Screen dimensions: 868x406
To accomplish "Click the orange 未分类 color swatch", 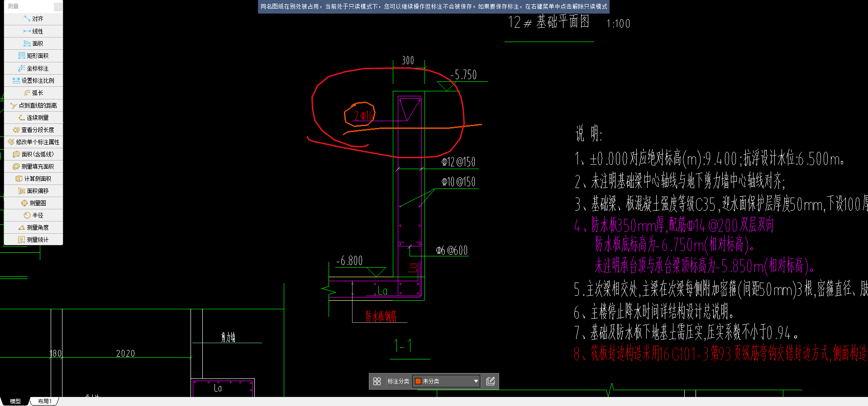I will click(x=418, y=381).
